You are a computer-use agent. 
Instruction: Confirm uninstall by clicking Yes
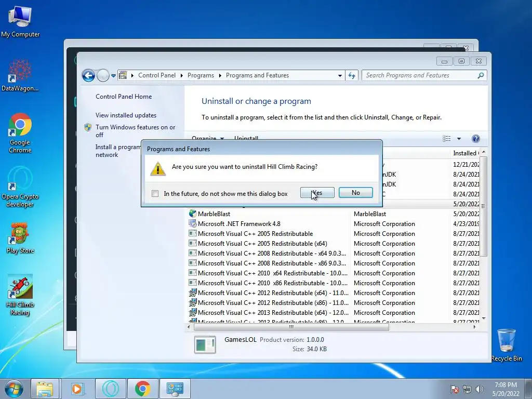click(317, 193)
